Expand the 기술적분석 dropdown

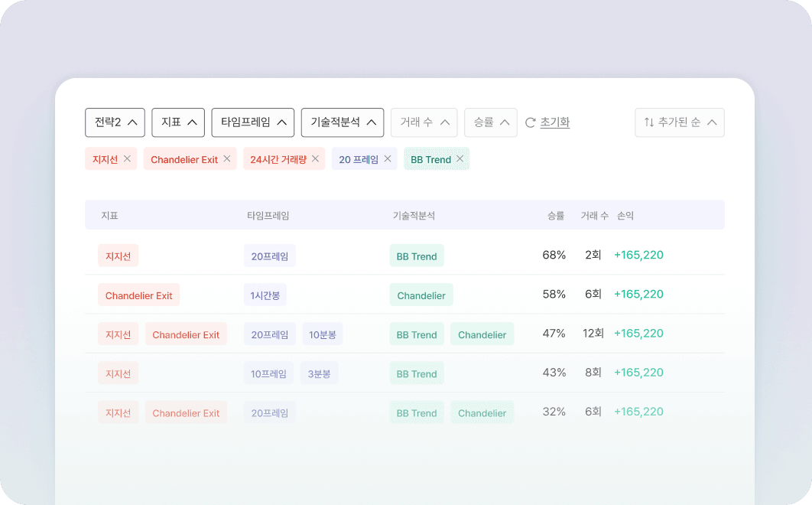point(343,122)
